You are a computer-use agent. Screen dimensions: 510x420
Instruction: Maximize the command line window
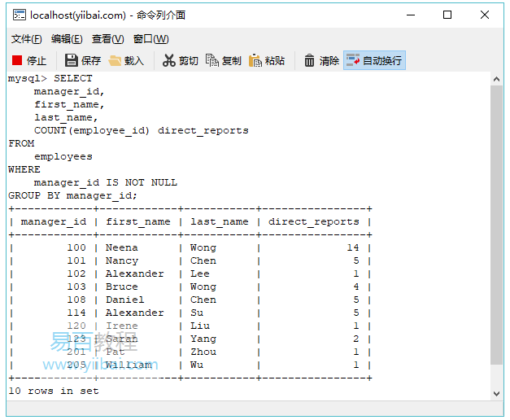pyautogui.click(x=447, y=15)
